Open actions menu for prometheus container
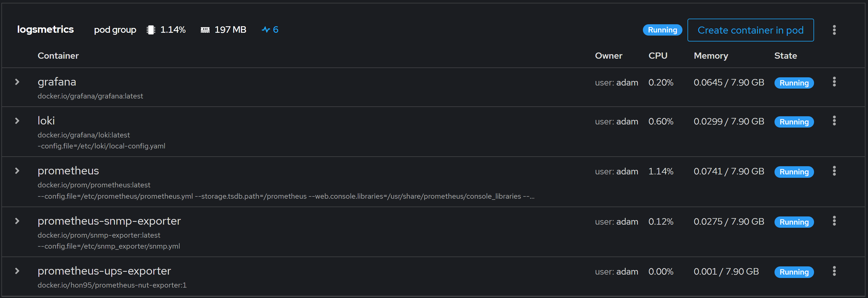Screen dimensions: 868x298 [834, 171]
